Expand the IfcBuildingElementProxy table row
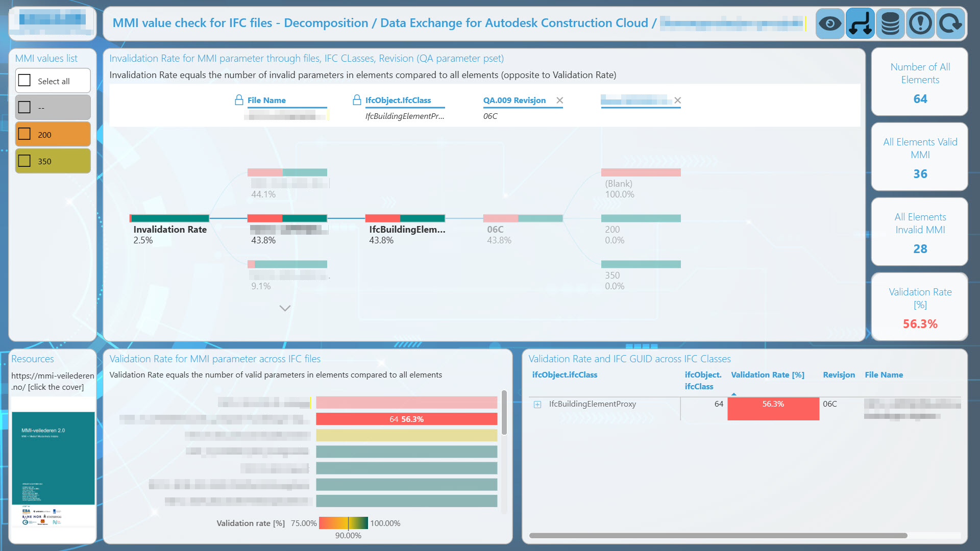 point(537,404)
